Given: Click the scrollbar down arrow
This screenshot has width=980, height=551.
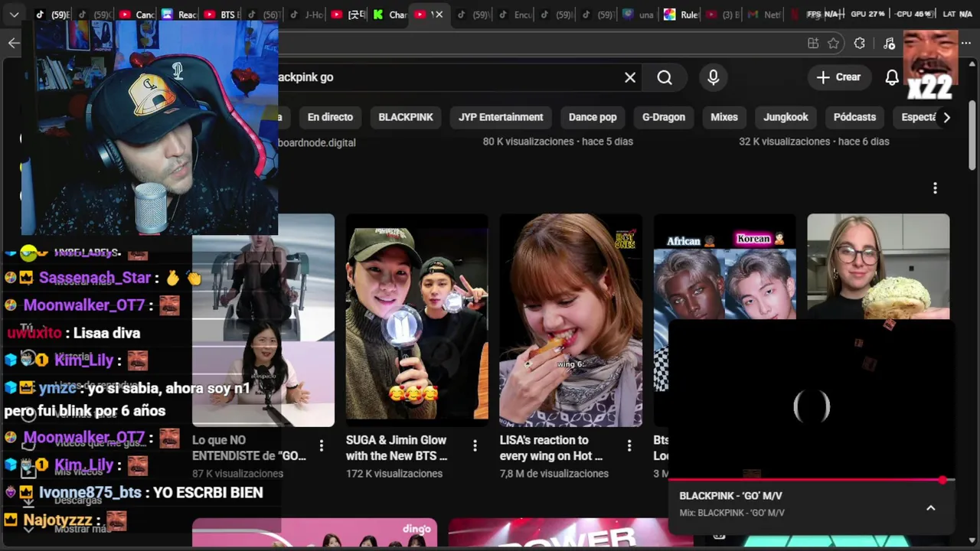Looking at the screenshot, I should (973, 540).
